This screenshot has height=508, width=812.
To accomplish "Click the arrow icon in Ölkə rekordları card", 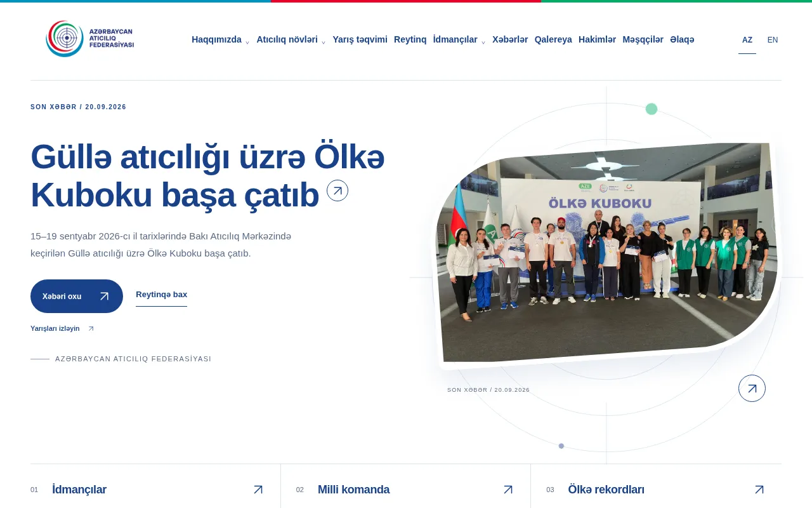I will pyautogui.click(x=759, y=490).
